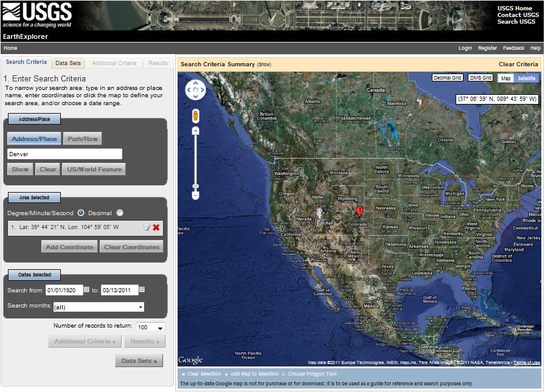
Task: Click the Denver address input field
Action: pos(64,154)
